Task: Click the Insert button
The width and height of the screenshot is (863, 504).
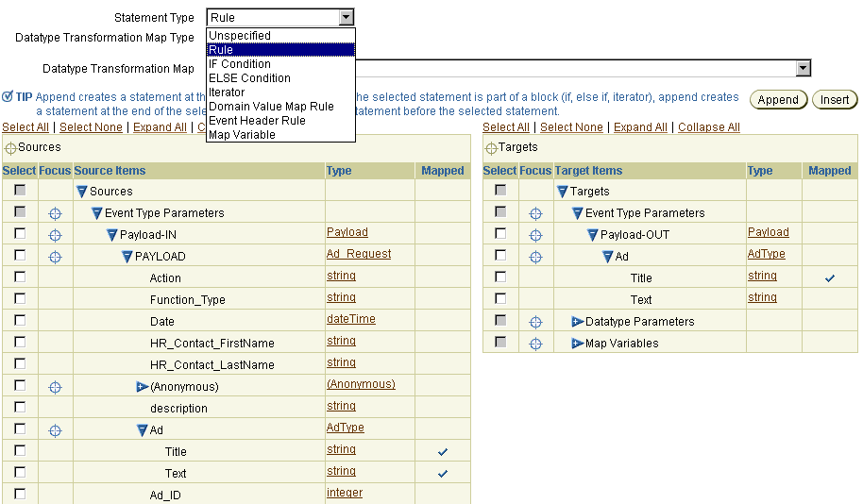Action: [x=835, y=100]
